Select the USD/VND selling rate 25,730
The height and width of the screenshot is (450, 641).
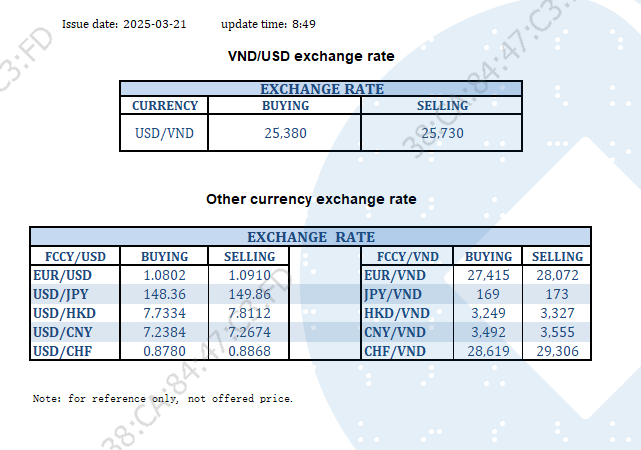[441, 132]
